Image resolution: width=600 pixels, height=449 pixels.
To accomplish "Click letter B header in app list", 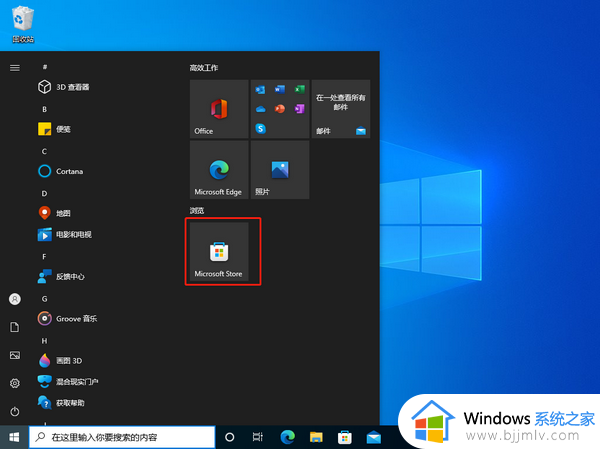I will 44,108.
